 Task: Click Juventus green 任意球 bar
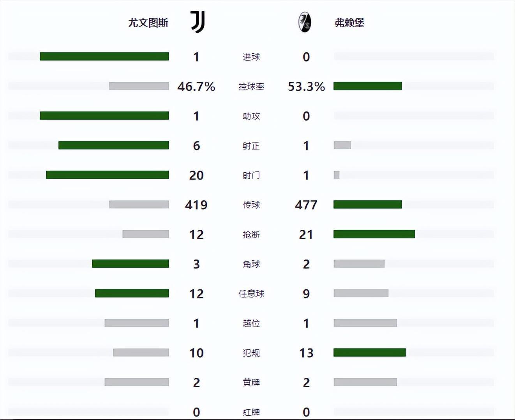click(x=132, y=293)
